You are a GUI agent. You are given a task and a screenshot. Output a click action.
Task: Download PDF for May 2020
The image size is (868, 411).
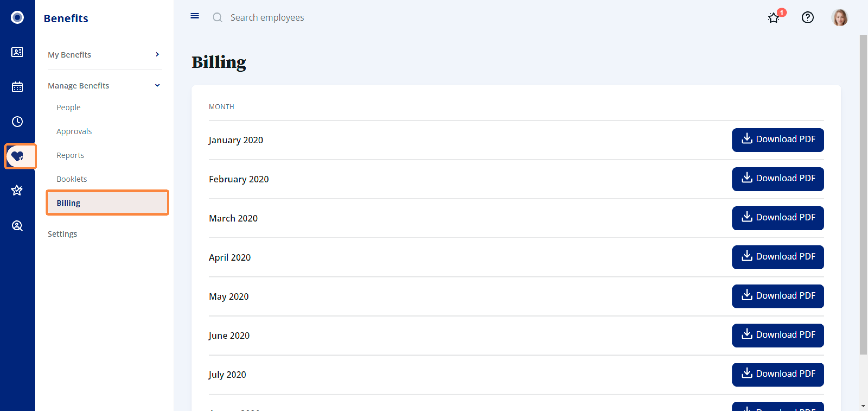778,296
